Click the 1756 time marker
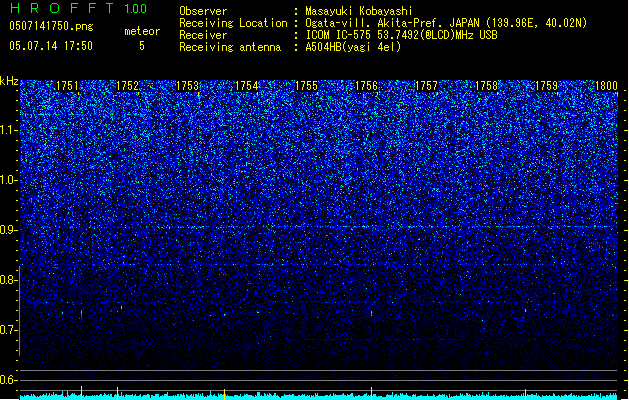Image resolution: width=629 pixels, height=400 pixels. pyautogui.click(x=367, y=86)
